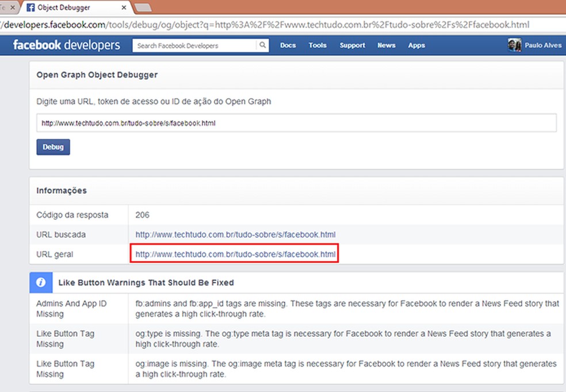The width and height of the screenshot is (566, 392).
Task: Click the Open Graph URL input field
Action: point(296,123)
